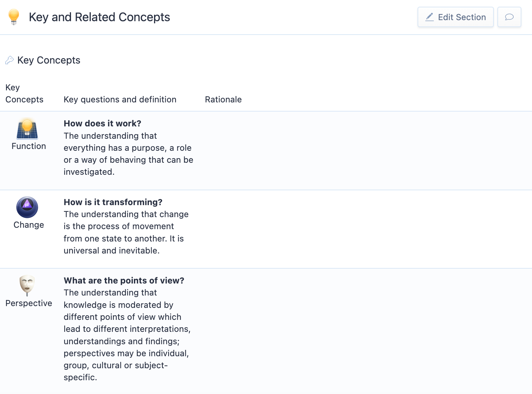Click the Change concept sphere icon
This screenshot has width=532, height=394.
click(27, 207)
